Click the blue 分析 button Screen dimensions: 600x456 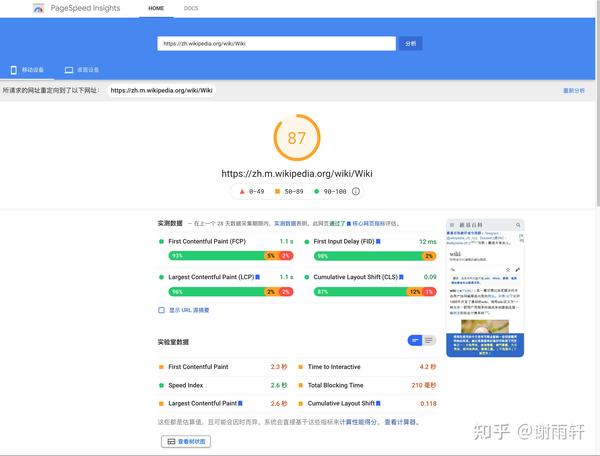pos(411,44)
